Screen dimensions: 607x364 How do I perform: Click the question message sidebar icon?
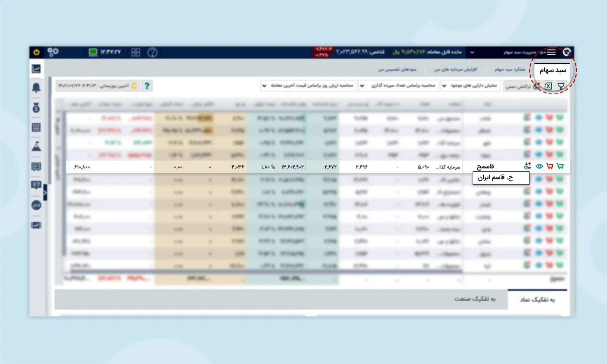tap(36, 185)
